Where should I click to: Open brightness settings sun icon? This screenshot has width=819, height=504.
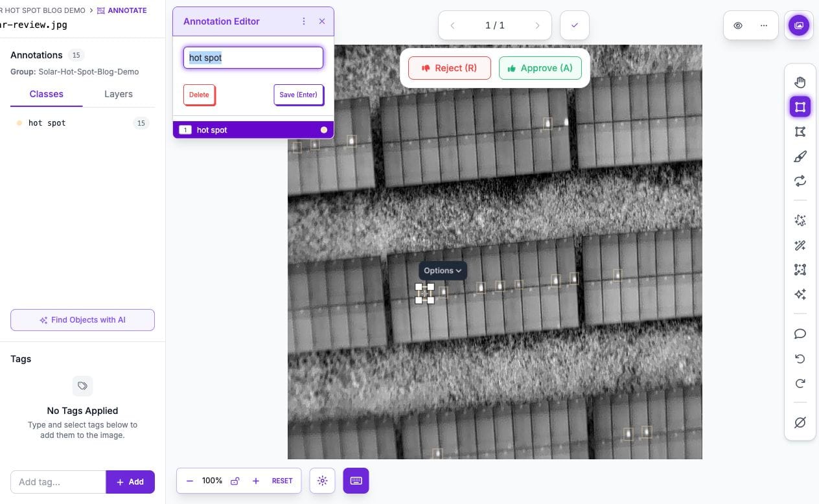[x=323, y=481]
